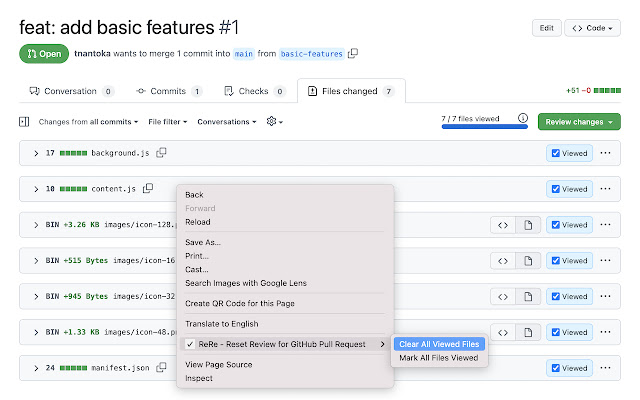Viewport: 640px width, 400px height.
Task: Show source diff for icon-128 image
Action: point(503,225)
